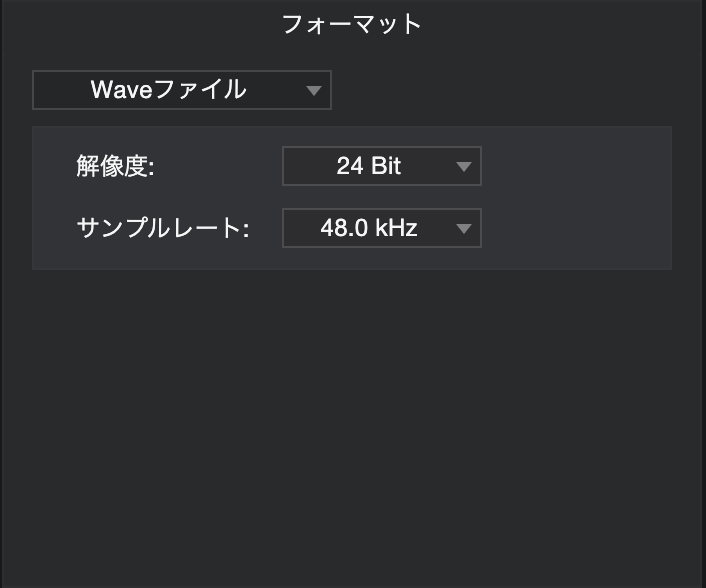Click the blank area right of Waveファイル dropdown
Viewport: 706px width, 588px height.
point(500,90)
